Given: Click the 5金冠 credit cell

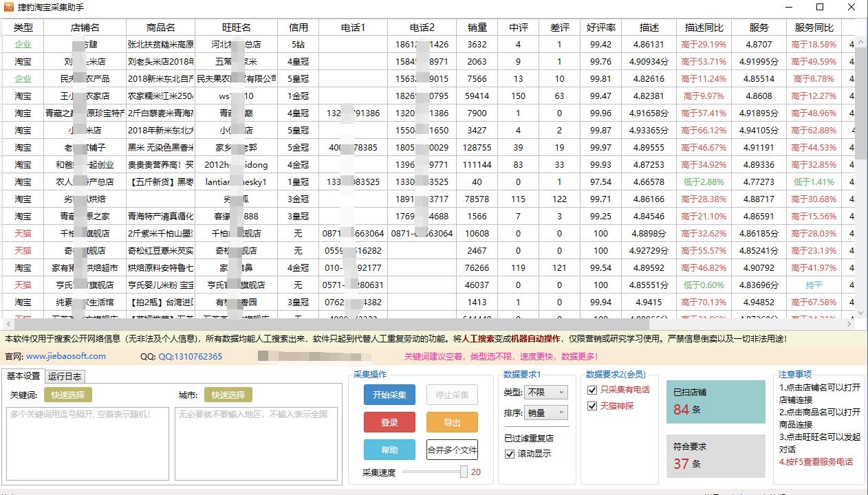Looking at the screenshot, I should point(299,147).
